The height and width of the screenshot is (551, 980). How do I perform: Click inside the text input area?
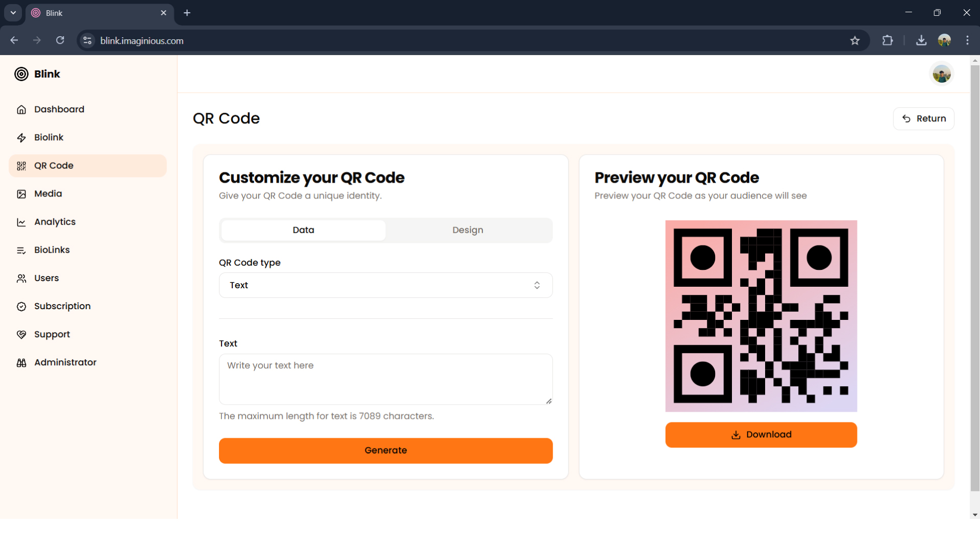pyautogui.click(x=385, y=379)
